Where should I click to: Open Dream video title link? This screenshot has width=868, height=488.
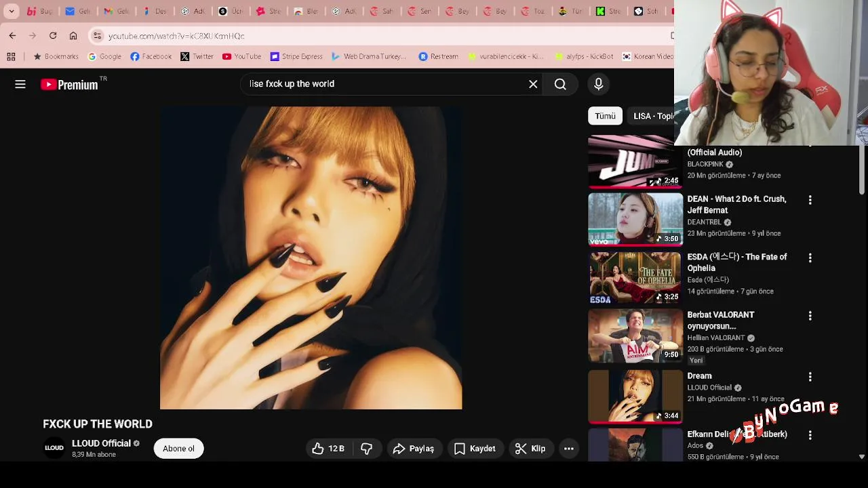[699, 376]
